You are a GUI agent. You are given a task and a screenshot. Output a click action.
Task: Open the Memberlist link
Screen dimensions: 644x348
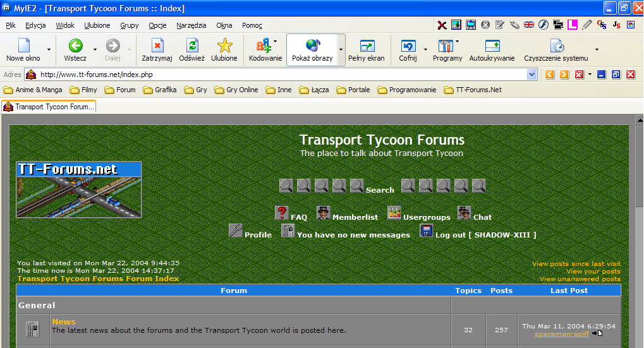coord(355,217)
